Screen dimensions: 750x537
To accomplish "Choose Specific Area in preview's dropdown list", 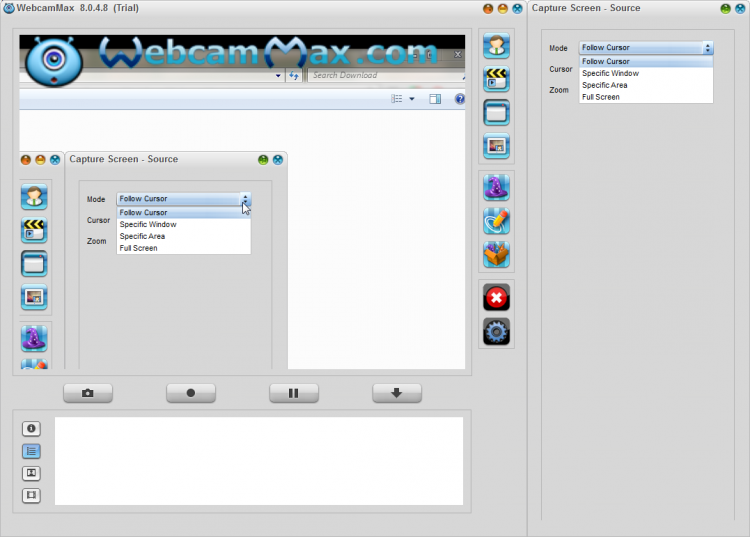I will click(184, 236).
